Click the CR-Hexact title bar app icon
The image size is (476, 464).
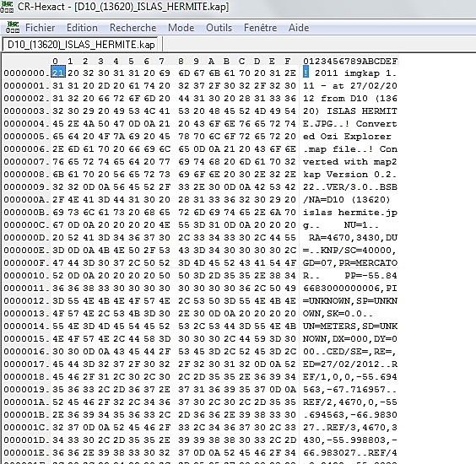point(7,7)
